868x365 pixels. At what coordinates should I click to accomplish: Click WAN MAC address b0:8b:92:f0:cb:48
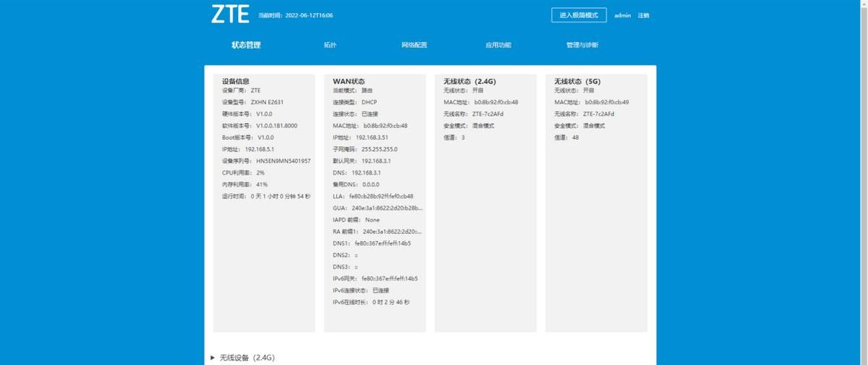coord(386,125)
